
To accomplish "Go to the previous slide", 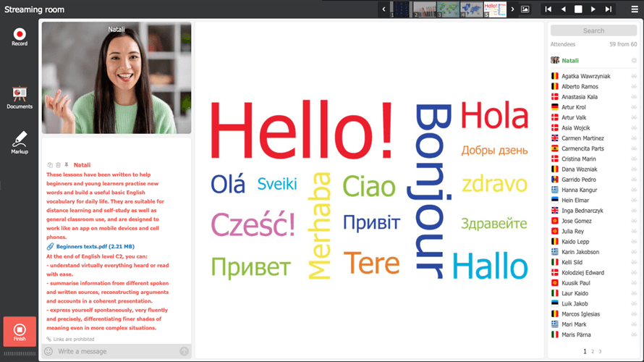I will [x=563, y=9].
